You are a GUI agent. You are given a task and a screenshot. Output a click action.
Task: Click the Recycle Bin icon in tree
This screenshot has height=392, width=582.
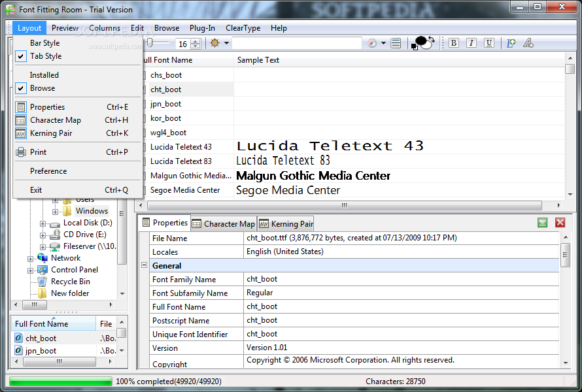pyautogui.click(x=43, y=282)
